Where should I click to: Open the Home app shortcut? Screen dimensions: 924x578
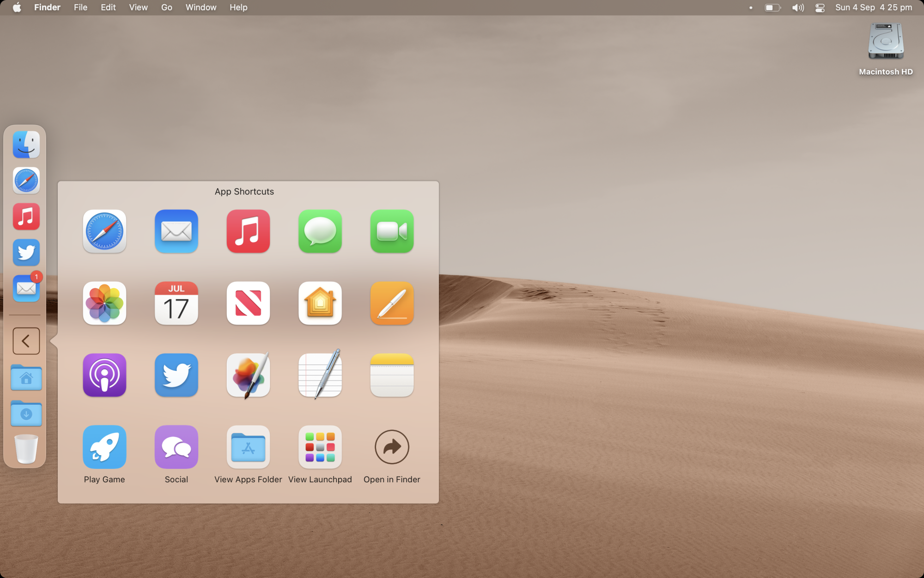point(320,303)
